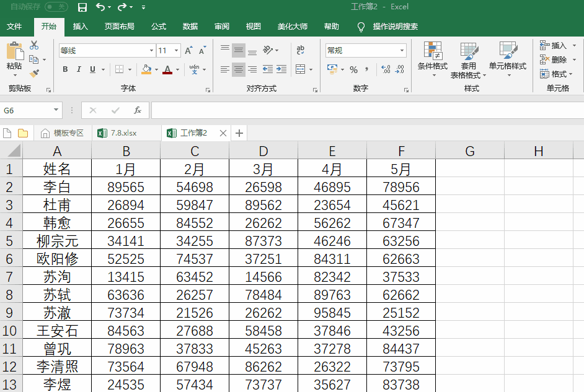Image resolution: width=584 pixels, height=392 pixels.
Task: Open the 模板专区 tab
Action: pyautogui.click(x=62, y=133)
